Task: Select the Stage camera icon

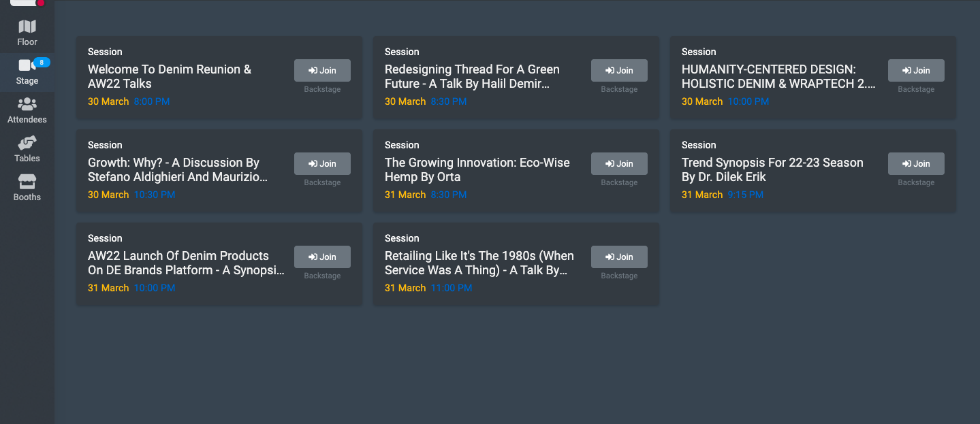Action: 27,65
